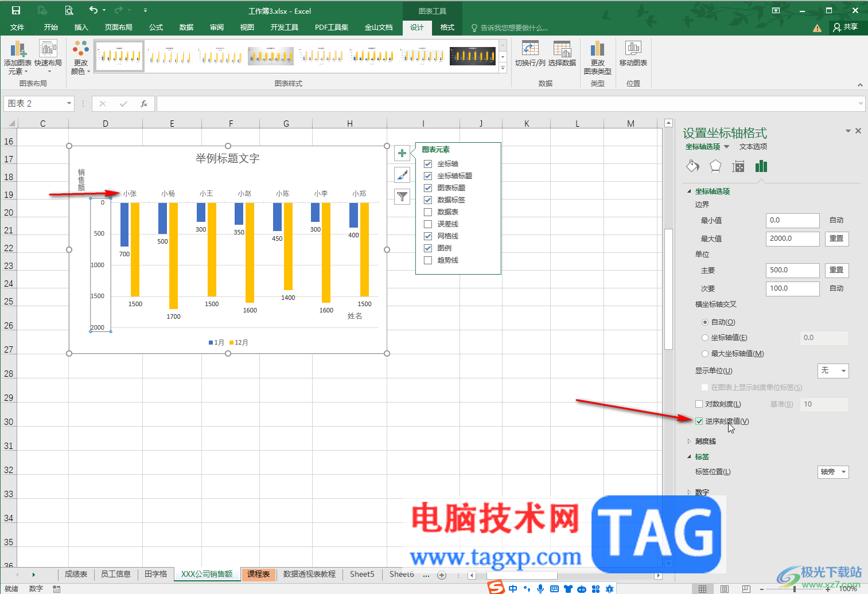Click the undo arrow icon

94,10
